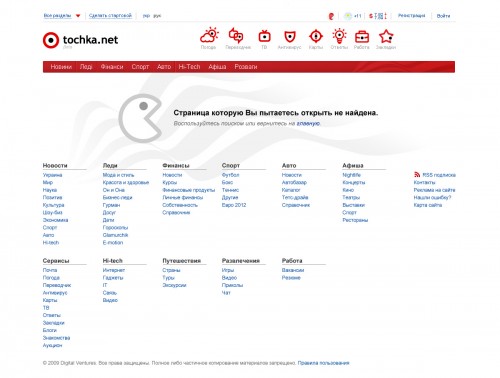Click the red RSS feed icon

(x=417, y=174)
